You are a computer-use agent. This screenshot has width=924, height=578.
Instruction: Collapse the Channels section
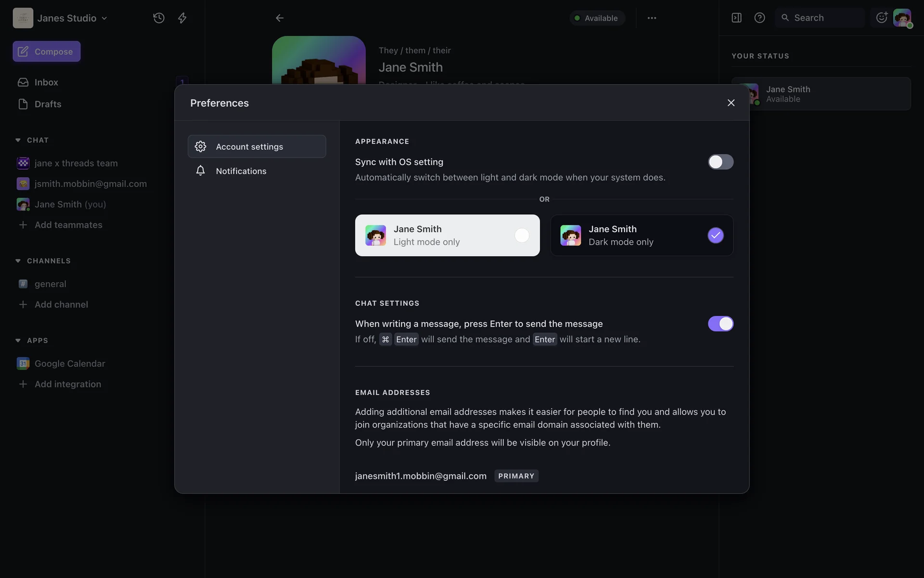18,261
